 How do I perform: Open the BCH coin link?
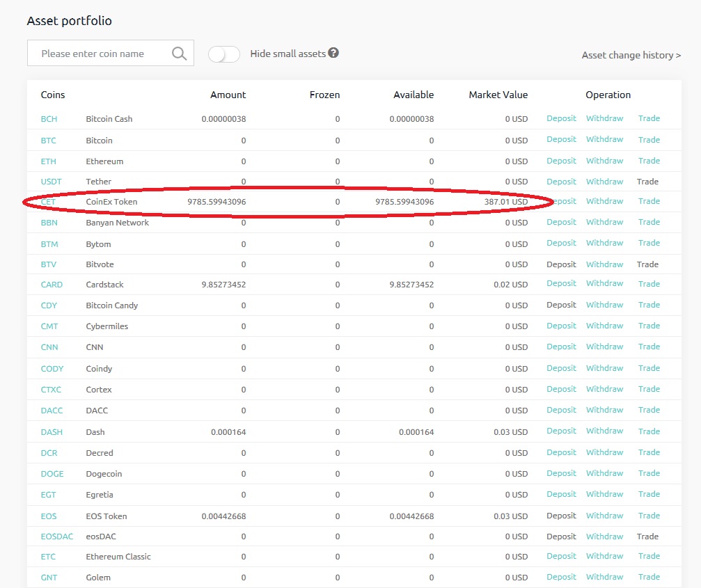49,119
